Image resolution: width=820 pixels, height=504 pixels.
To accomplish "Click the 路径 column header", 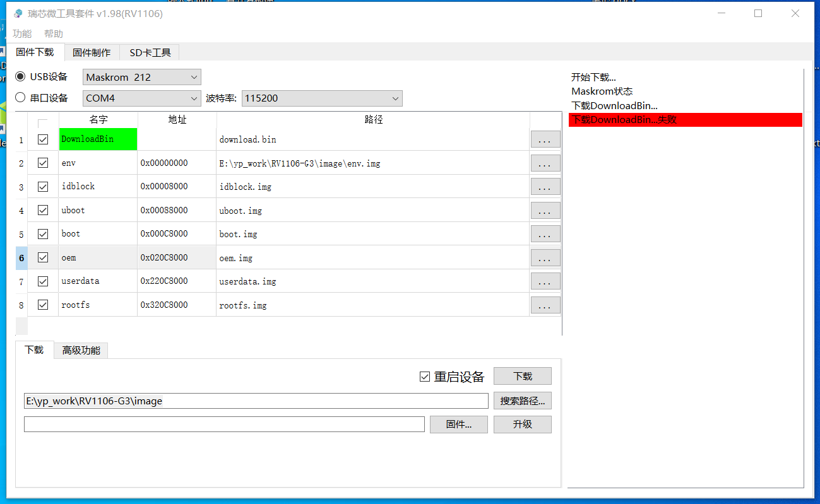I will tap(373, 119).
